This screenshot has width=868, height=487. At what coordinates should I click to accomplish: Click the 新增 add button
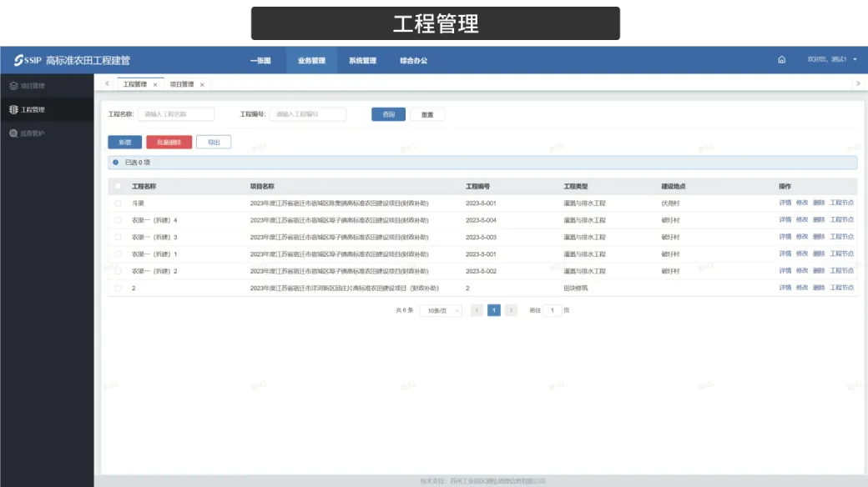click(124, 143)
